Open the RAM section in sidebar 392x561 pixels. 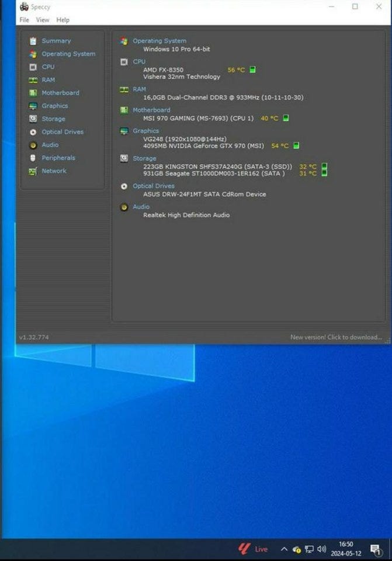coord(48,80)
